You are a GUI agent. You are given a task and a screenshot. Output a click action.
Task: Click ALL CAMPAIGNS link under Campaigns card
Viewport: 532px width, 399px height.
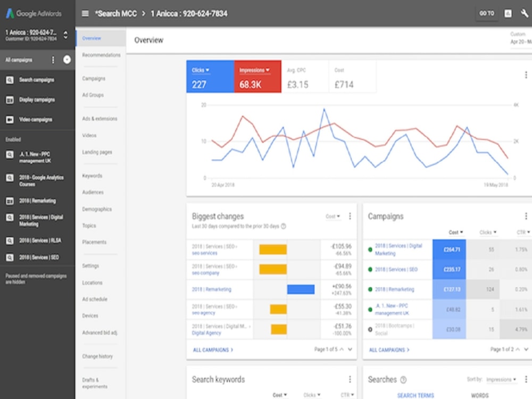pyautogui.click(x=389, y=350)
